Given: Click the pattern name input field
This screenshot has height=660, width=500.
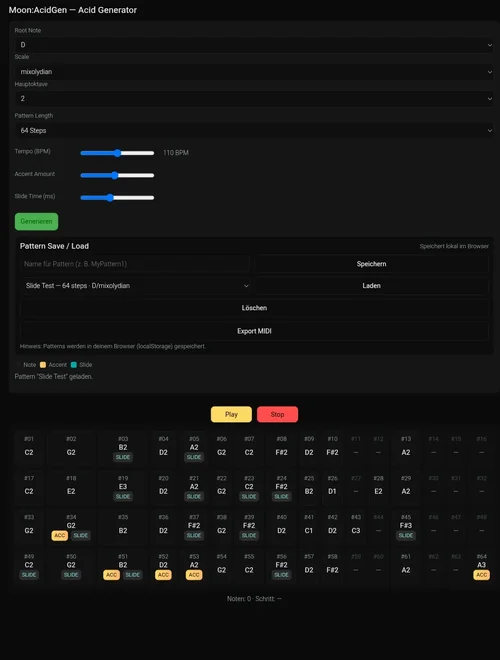Looking at the screenshot, I should pos(136,264).
